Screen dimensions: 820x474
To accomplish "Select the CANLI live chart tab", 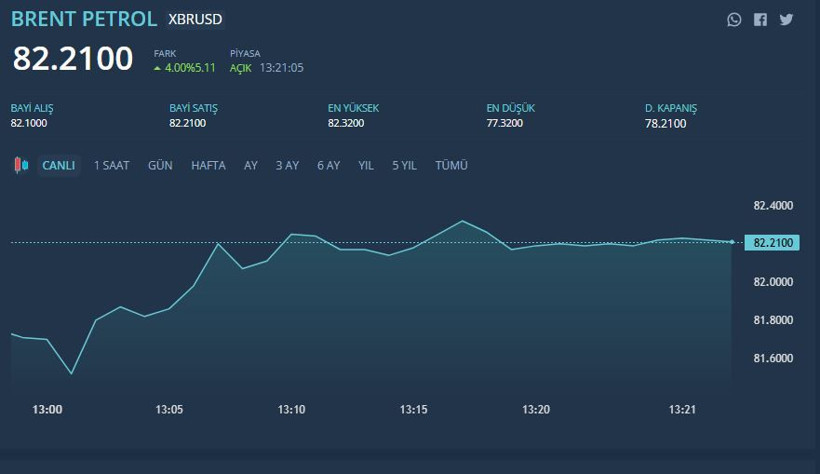I will [58, 165].
